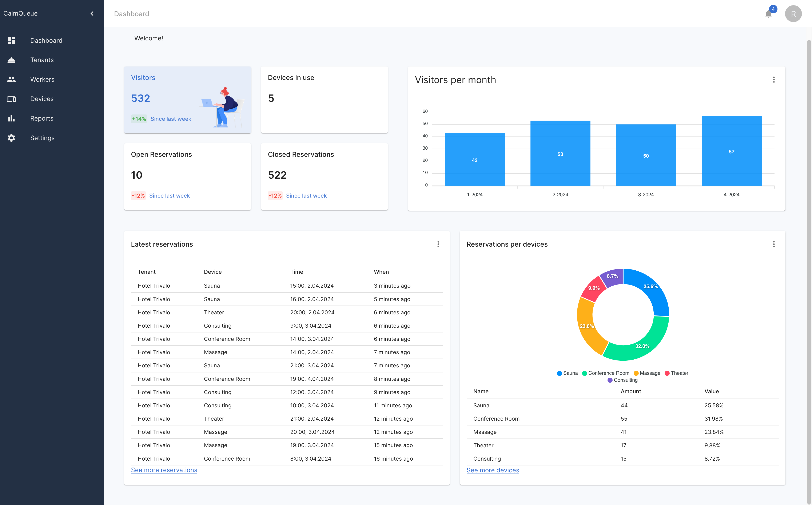
Task: Toggle Consulting legend entry
Action: (622, 380)
